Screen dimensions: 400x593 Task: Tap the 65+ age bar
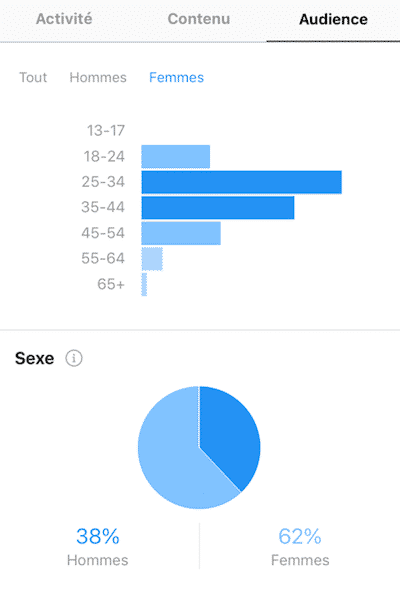[144, 284]
